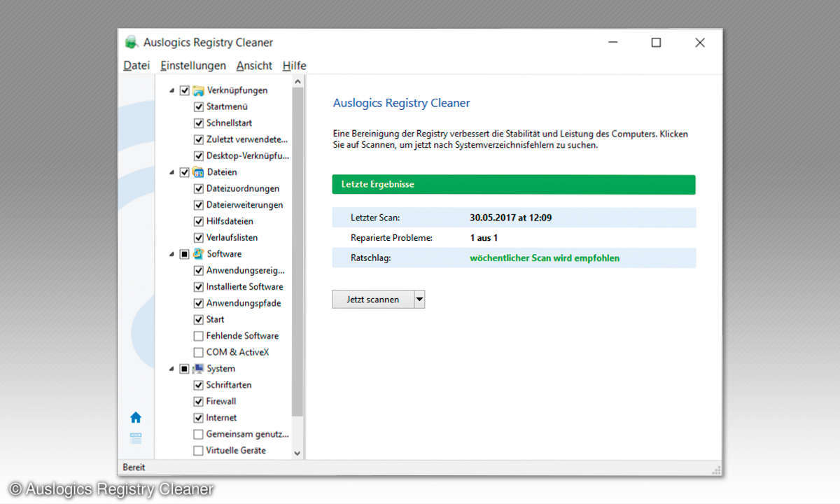Enable the Fehlende Software checkbox
This screenshot has width=840, height=504.
click(x=198, y=336)
